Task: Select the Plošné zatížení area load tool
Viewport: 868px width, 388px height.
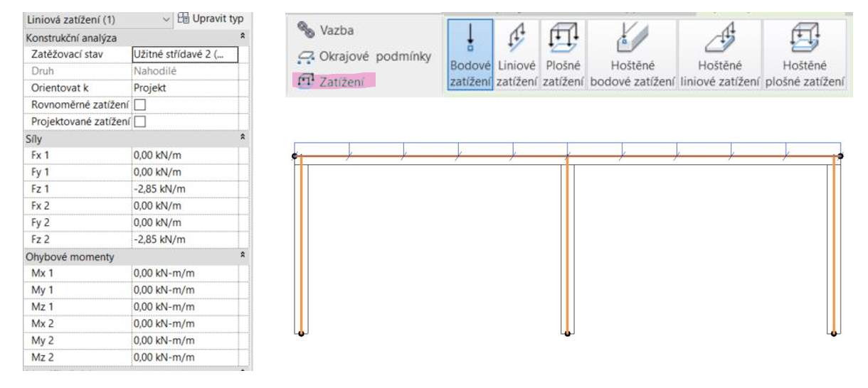Action: click(x=562, y=55)
